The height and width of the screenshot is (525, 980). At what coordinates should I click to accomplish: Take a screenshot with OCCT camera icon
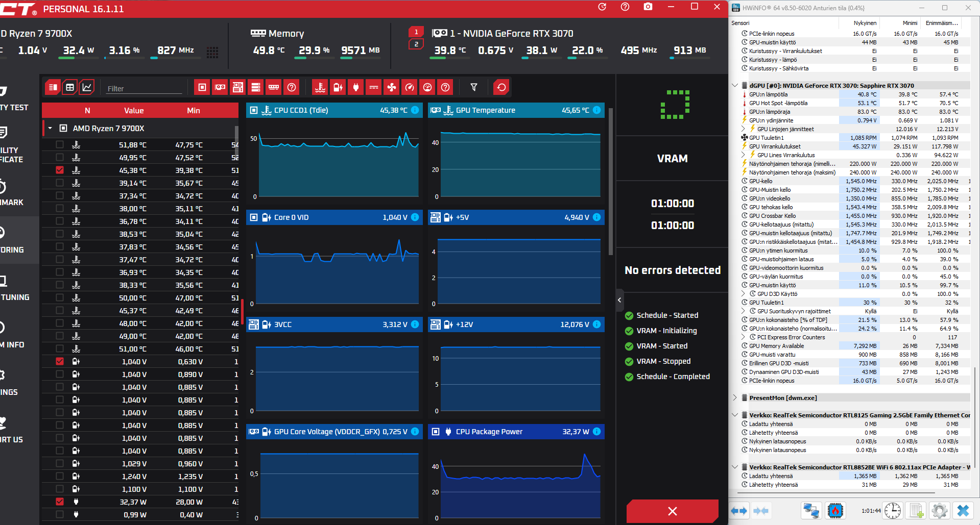[x=648, y=7]
